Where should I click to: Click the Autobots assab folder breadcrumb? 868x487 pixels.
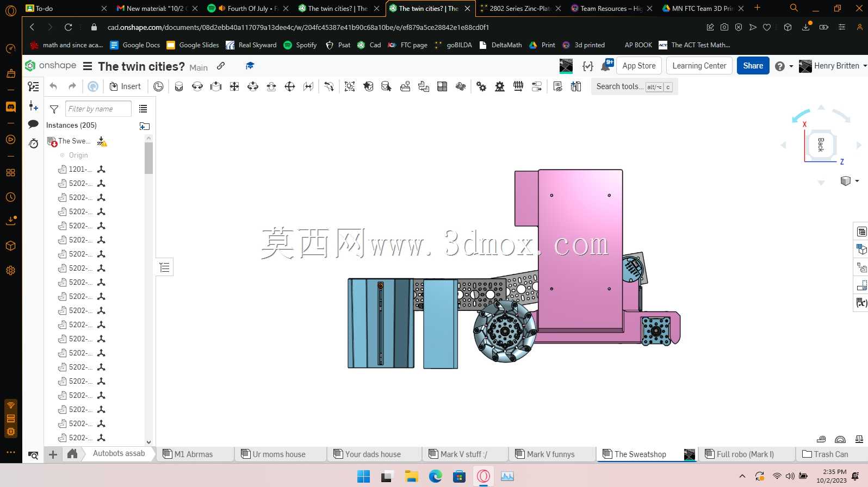pyautogui.click(x=119, y=453)
